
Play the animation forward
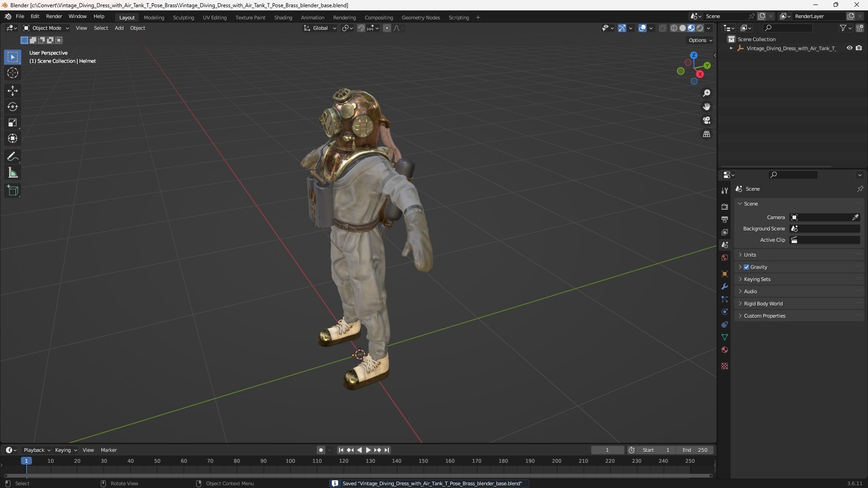pos(368,450)
